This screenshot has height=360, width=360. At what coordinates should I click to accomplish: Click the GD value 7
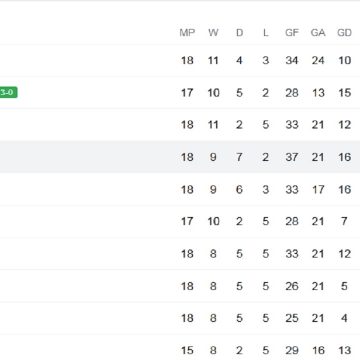(344, 221)
